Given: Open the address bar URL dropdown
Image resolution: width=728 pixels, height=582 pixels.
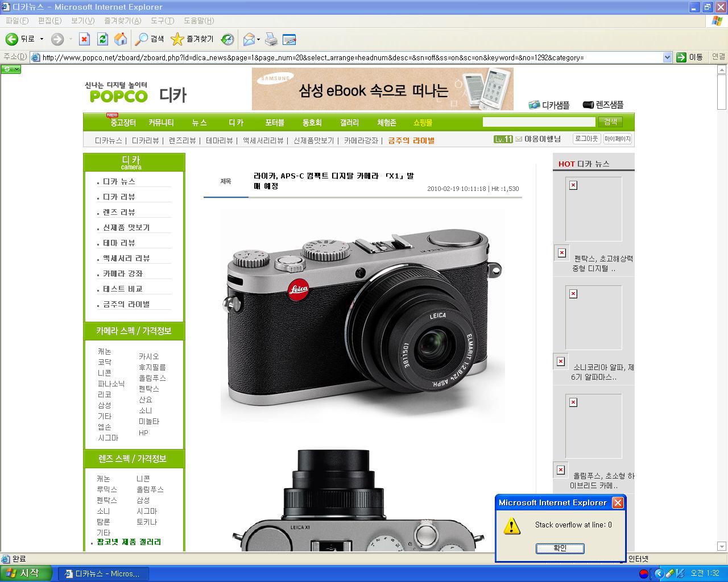Looking at the screenshot, I should click(668, 57).
